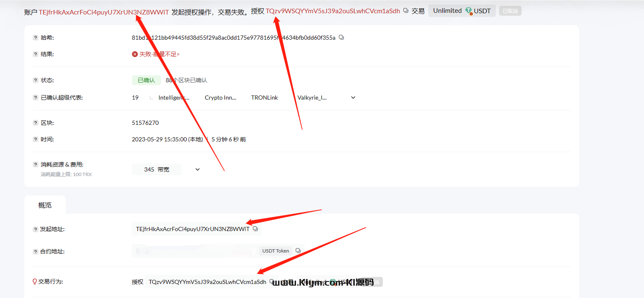This screenshot has width=644, height=298.
Task: Copy the authorized address in the 交易行为 row
Action: (x=272, y=281)
